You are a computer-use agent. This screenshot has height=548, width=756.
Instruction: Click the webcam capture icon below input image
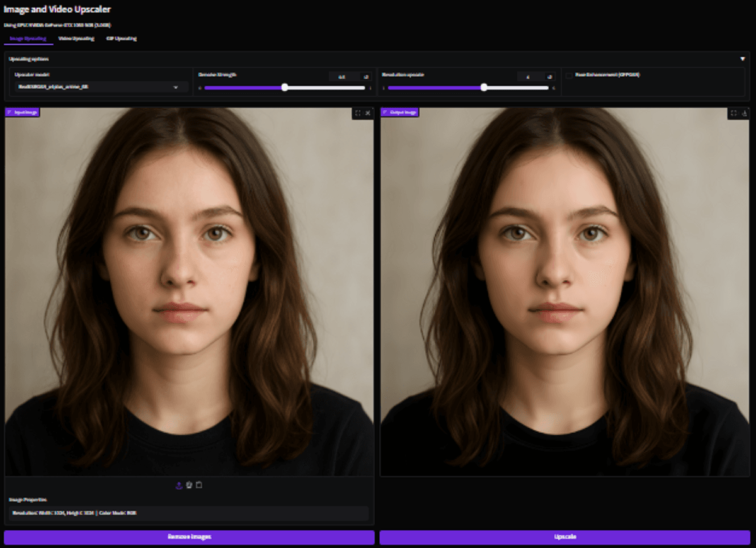tap(189, 485)
